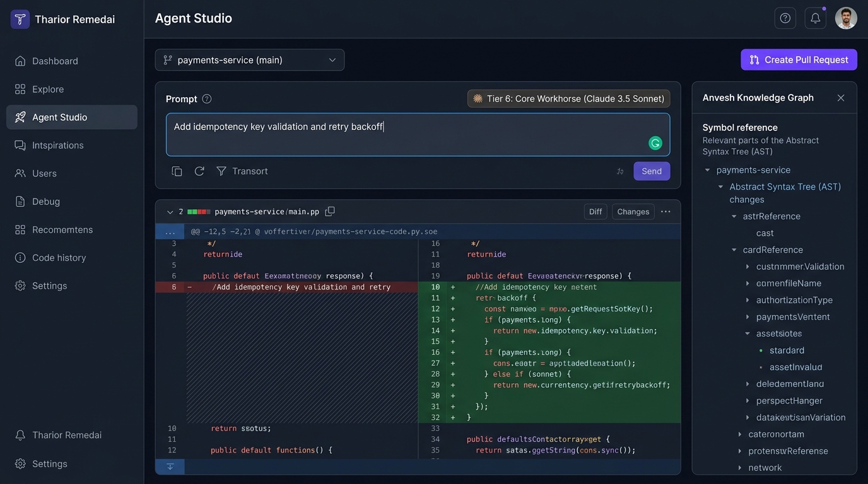This screenshot has height=484, width=868.
Task: Click the Symbol reference heading
Action: click(x=740, y=127)
